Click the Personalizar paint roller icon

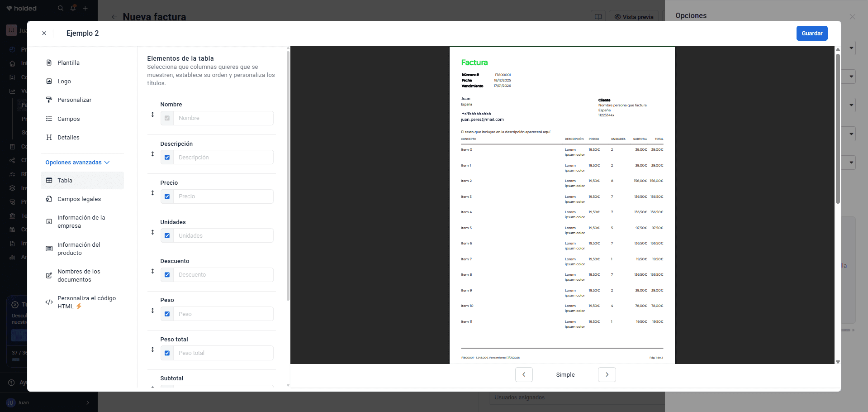tap(49, 100)
